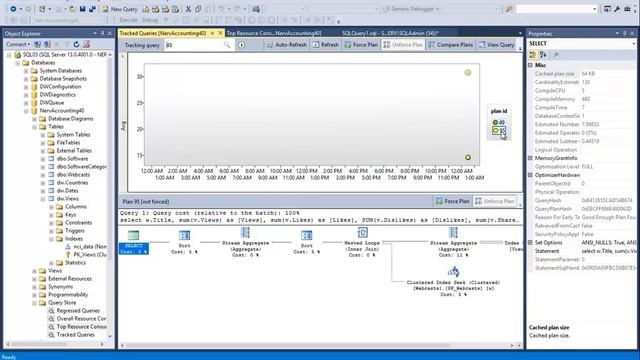Expand the OptimizerHardware property group
Screen dimensions: 640x360
(530, 175)
